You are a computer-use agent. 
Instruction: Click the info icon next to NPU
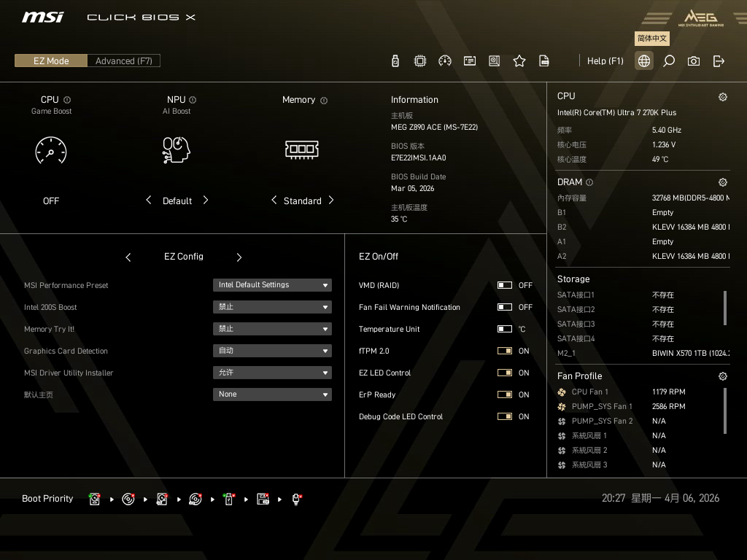click(193, 100)
